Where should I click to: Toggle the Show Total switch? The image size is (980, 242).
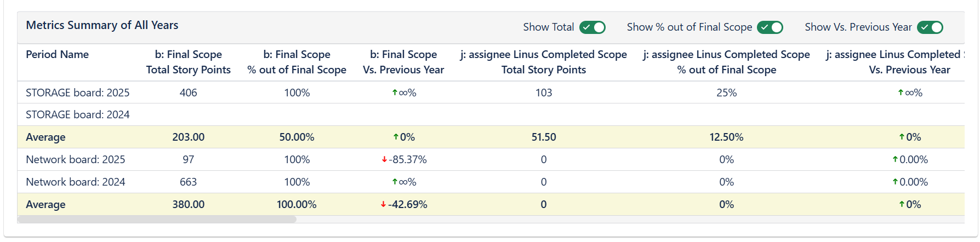pyautogui.click(x=592, y=27)
